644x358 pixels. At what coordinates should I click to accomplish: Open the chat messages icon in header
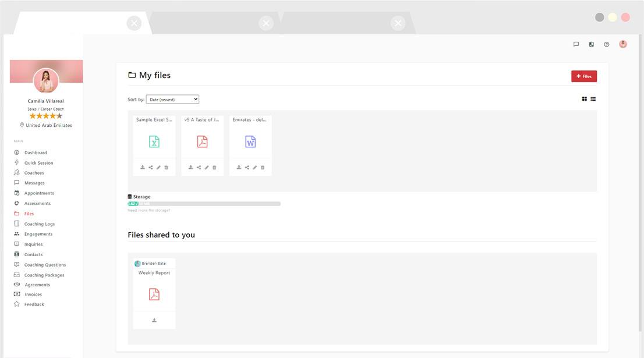pos(576,44)
